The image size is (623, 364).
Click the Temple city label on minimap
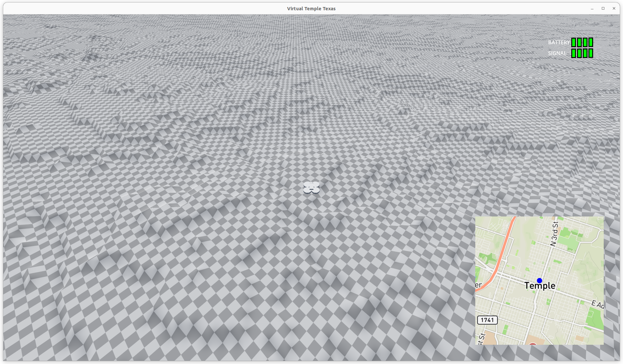click(x=540, y=285)
